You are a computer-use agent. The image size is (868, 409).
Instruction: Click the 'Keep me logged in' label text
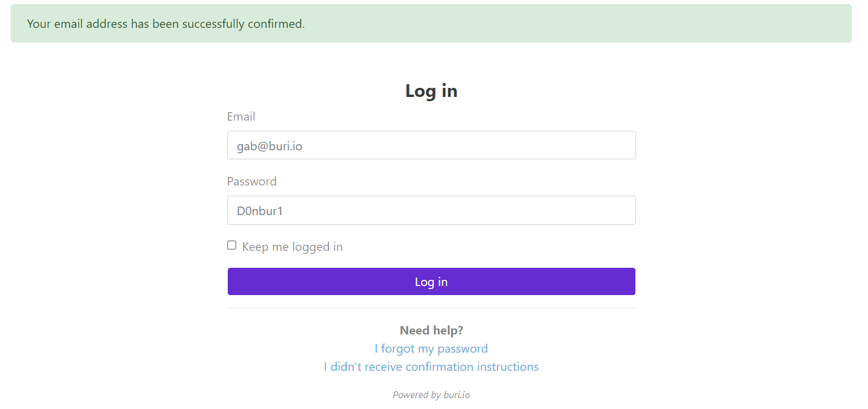pos(292,247)
